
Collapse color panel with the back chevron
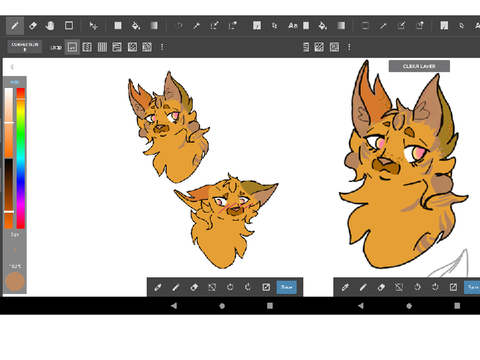12,67
